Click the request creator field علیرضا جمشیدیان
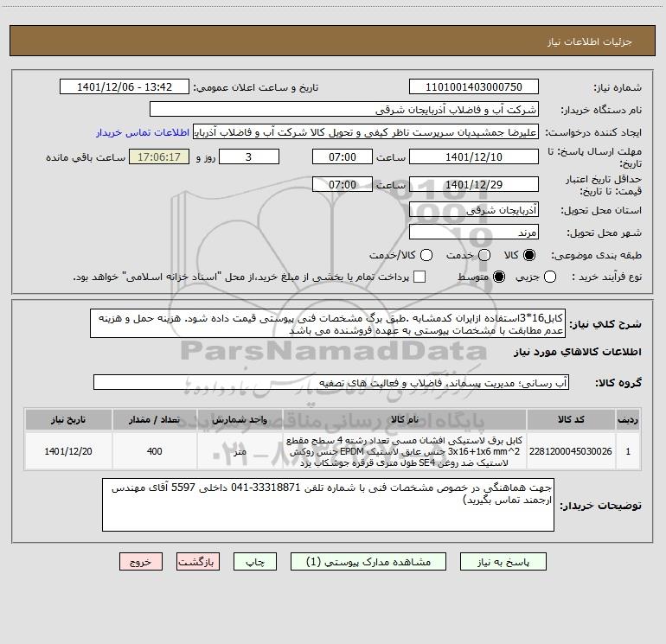666x644 pixels. click(366, 132)
